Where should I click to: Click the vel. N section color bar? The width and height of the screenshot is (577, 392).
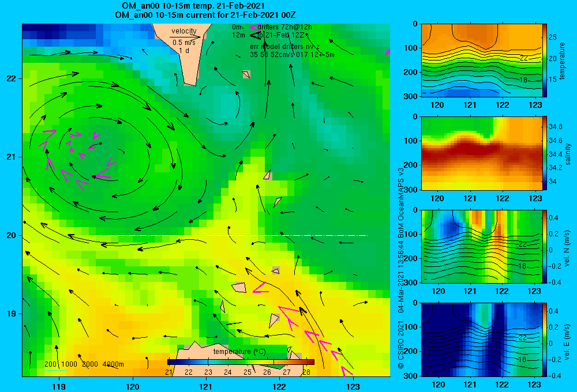545,246
